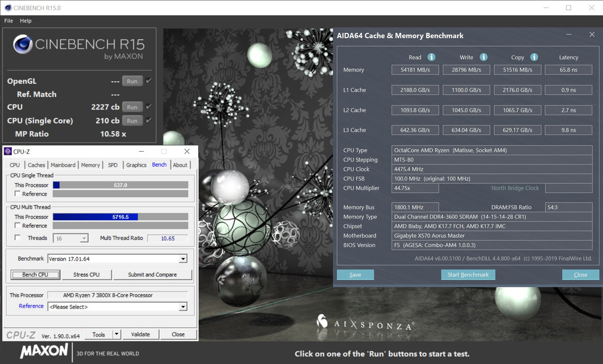Click the CPU score text 2227 cb

(105, 107)
